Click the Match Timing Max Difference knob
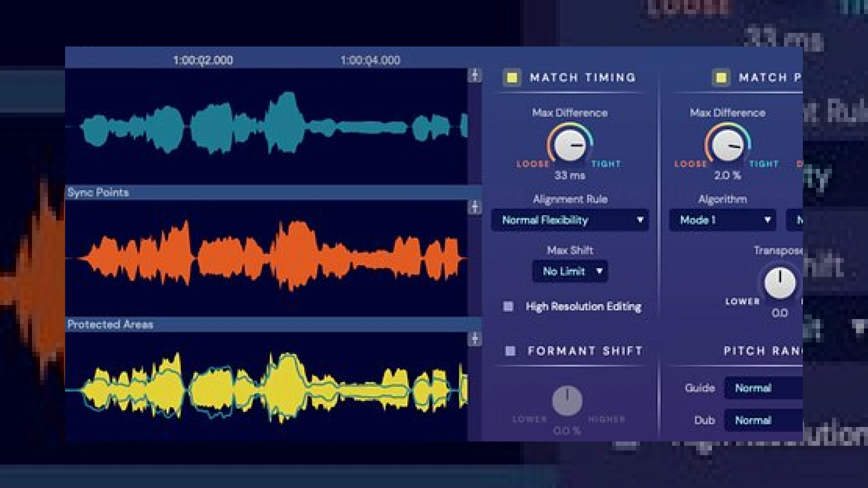 coord(570,145)
